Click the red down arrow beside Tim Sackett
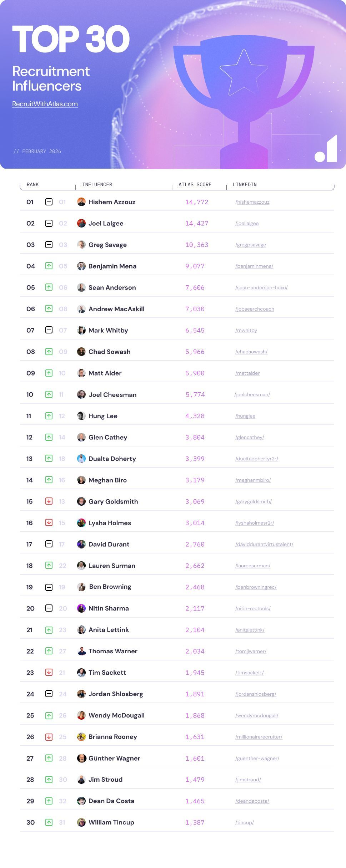 coord(49,673)
